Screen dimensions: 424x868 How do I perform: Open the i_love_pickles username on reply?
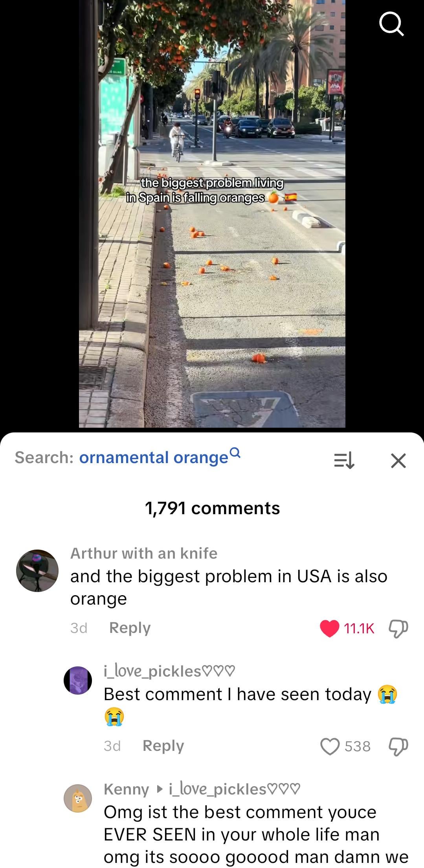169,671
